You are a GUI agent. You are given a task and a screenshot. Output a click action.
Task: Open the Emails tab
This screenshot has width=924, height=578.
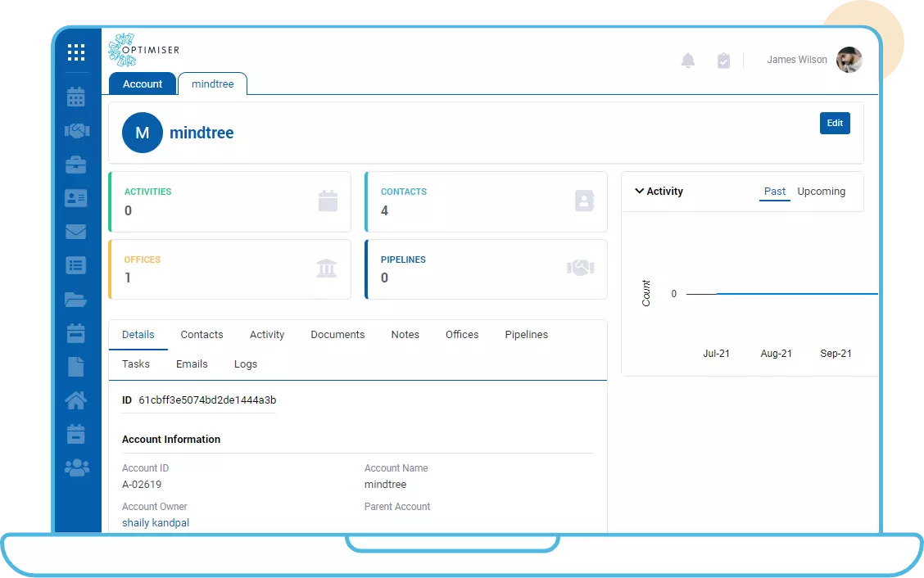coord(192,364)
